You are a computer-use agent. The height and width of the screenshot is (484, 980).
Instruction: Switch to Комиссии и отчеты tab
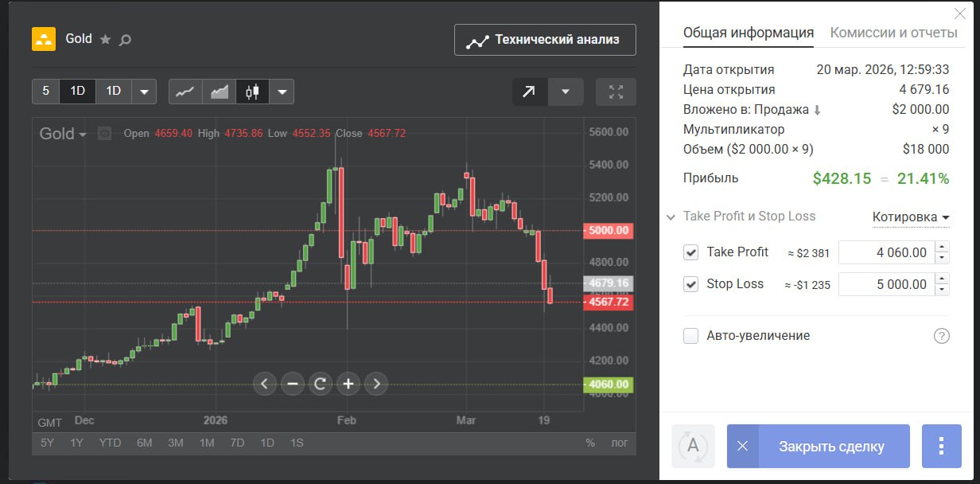pyautogui.click(x=893, y=33)
